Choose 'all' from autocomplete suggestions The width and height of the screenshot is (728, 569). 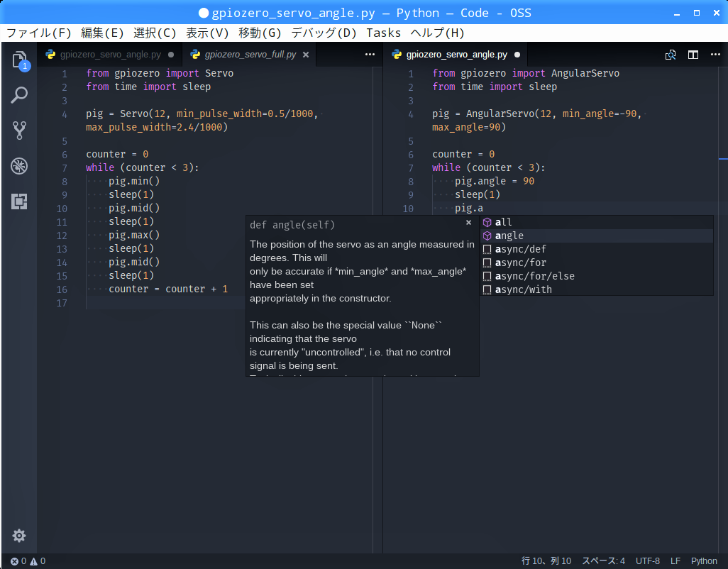point(597,222)
